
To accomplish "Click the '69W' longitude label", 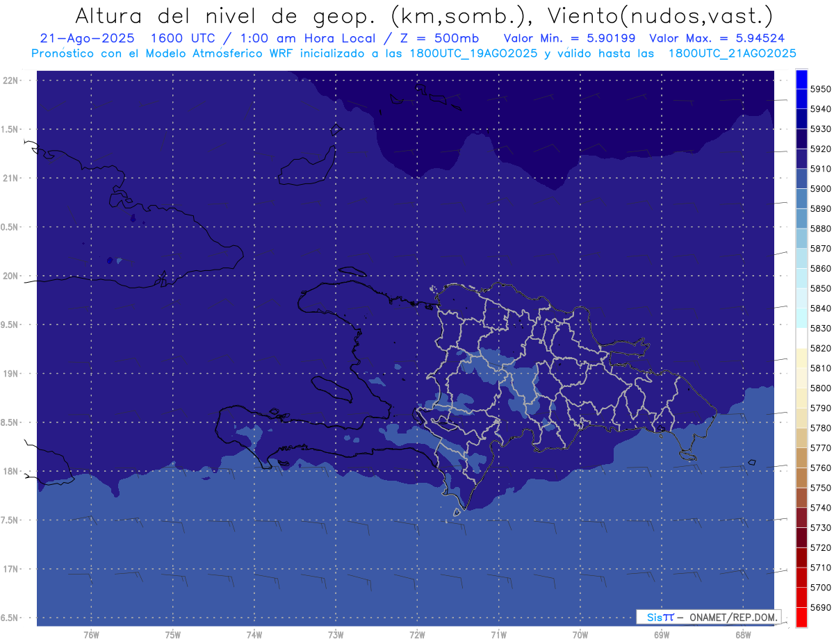I will pyautogui.click(x=662, y=635).
